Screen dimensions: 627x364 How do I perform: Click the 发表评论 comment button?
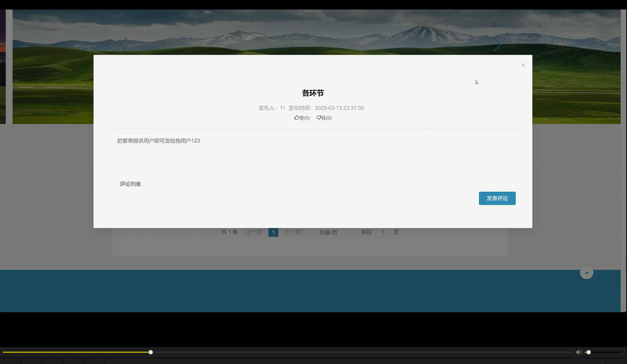click(497, 198)
